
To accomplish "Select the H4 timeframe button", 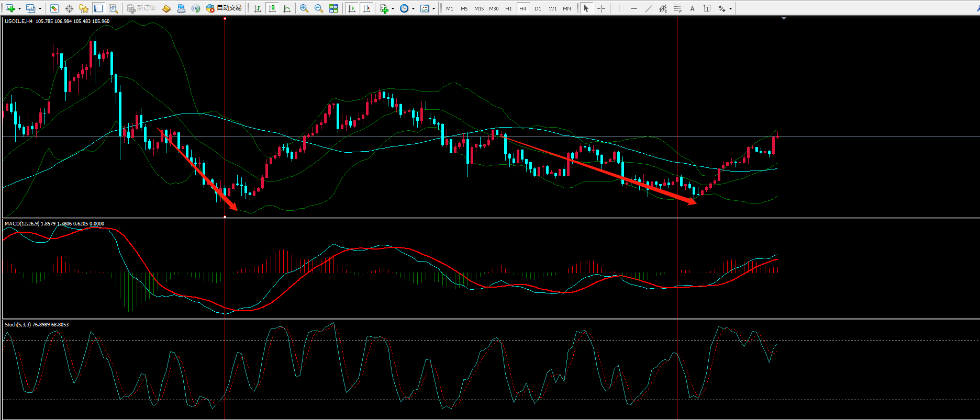I will [x=522, y=8].
